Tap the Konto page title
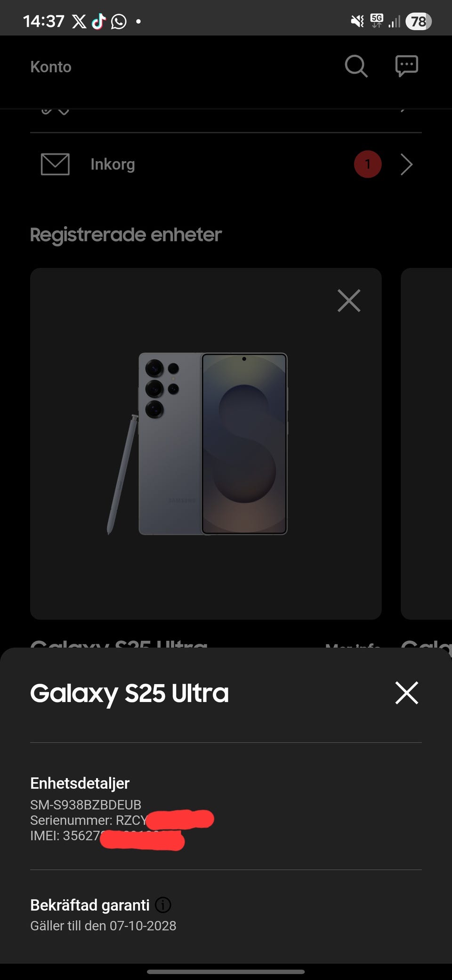Image resolution: width=452 pixels, height=980 pixels. (51, 67)
